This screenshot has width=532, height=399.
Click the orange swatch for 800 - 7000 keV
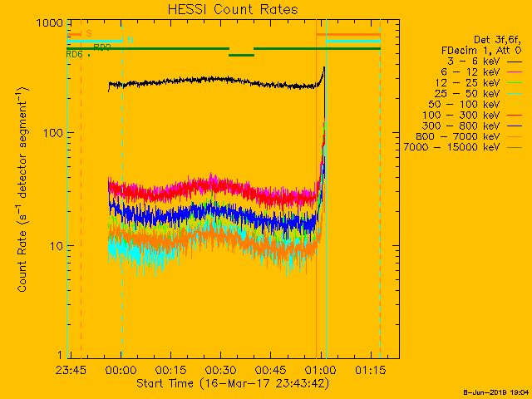click(x=515, y=136)
